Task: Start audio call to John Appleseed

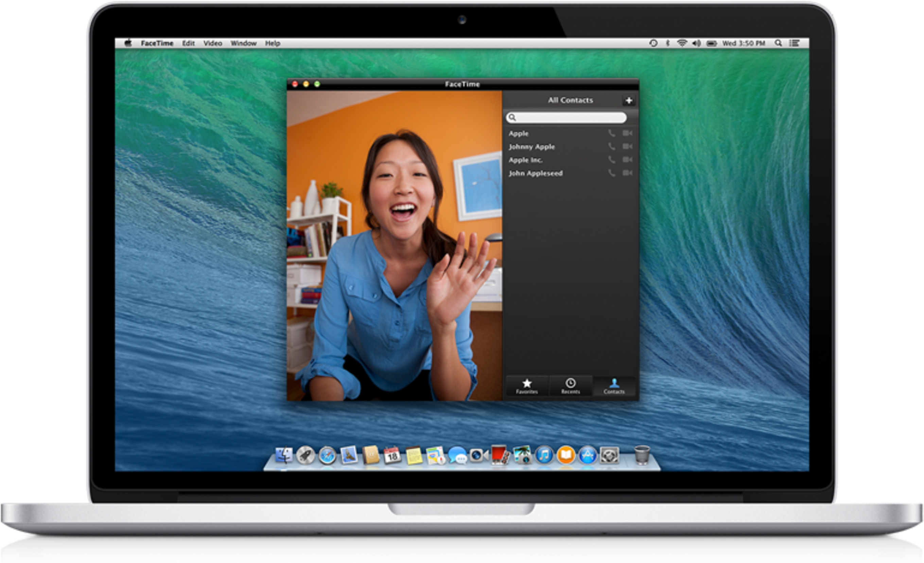Action: [611, 173]
